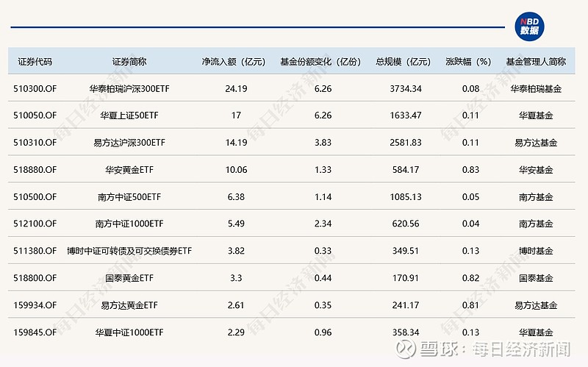
Task: Click the 净流入额(亿元) column header
Action: tap(233, 62)
